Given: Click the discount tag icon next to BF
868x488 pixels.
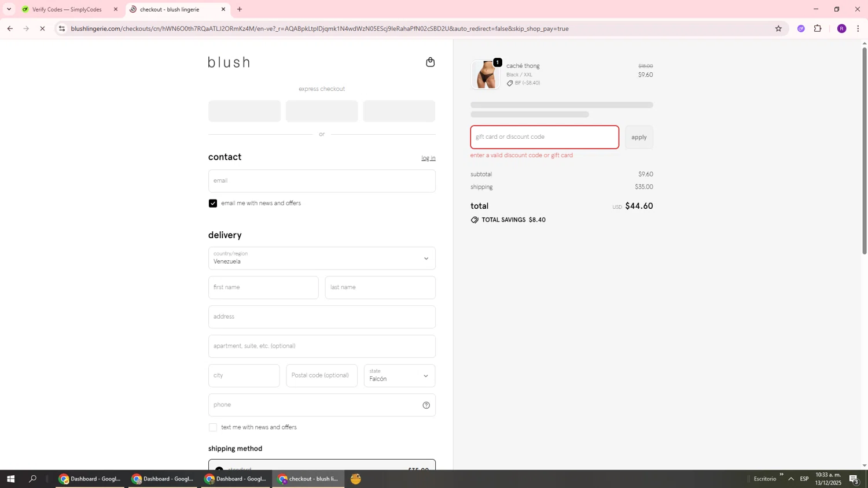Looking at the screenshot, I should point(510,83).
